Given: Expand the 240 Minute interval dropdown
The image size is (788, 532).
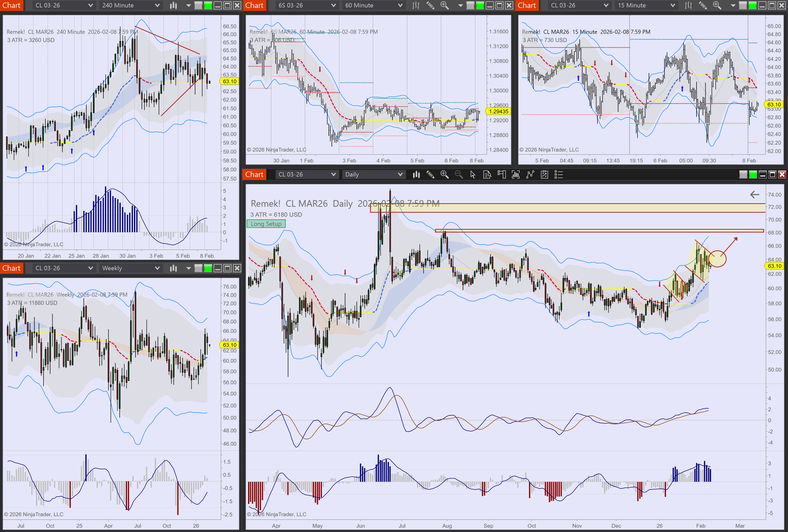Looking at the screenshot, I should tap(157, 5).
